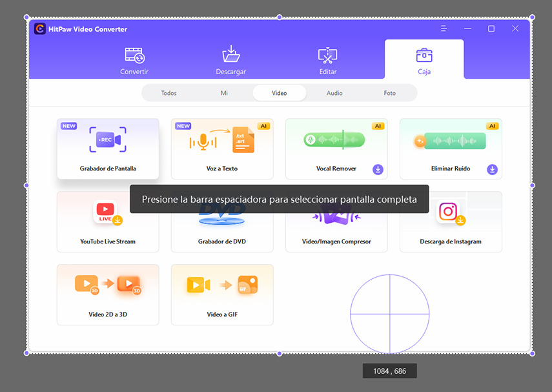Download the Eliminar Ruido component
This screenshot has width=552, height=392.
tap(492, 169)
